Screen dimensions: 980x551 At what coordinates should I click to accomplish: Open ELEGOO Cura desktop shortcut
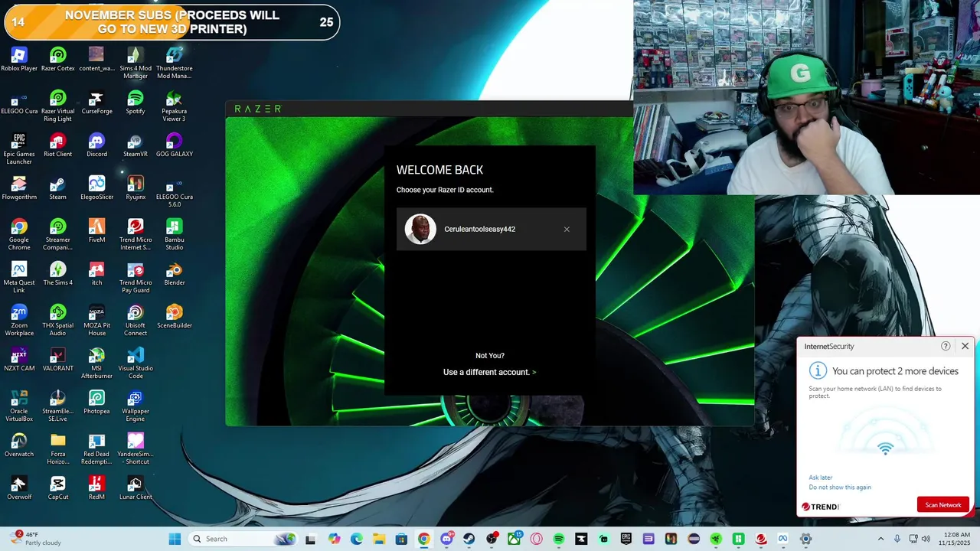click(19, 102)
